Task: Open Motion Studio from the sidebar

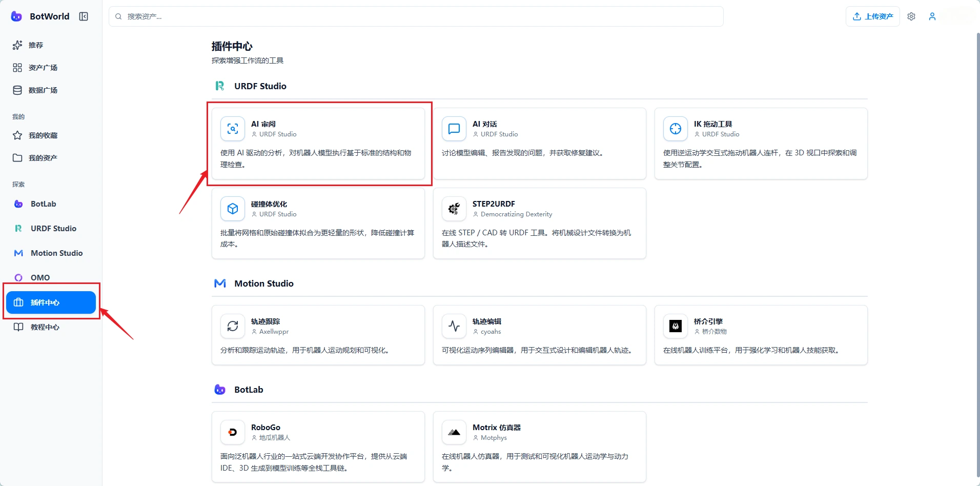Action: coord(51,253)
